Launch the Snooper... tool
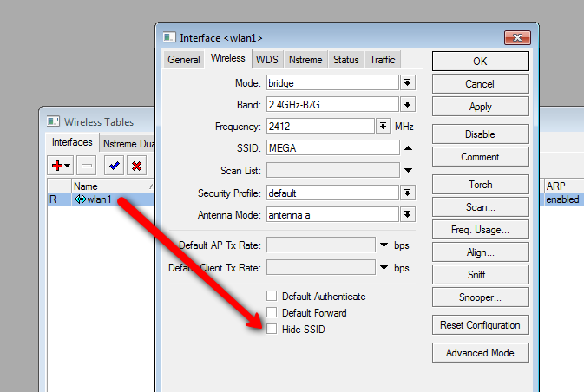Screen dimensions: 584x392 pyautogui.click(x=481, y=297)
